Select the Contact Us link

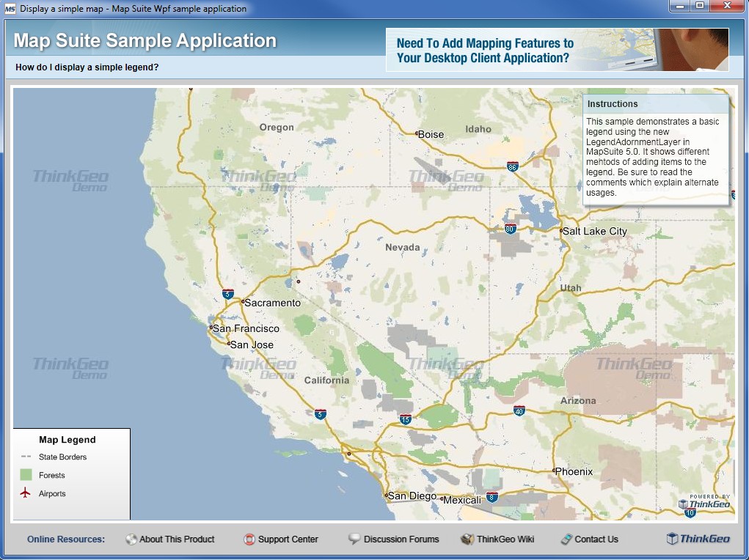pyautogui.click(x=596, y=539)
